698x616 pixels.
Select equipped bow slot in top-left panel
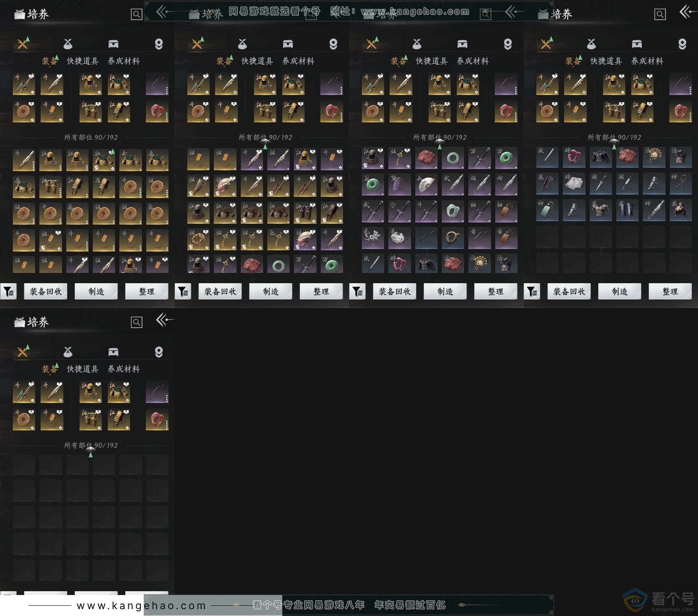(x=157, y=84)
